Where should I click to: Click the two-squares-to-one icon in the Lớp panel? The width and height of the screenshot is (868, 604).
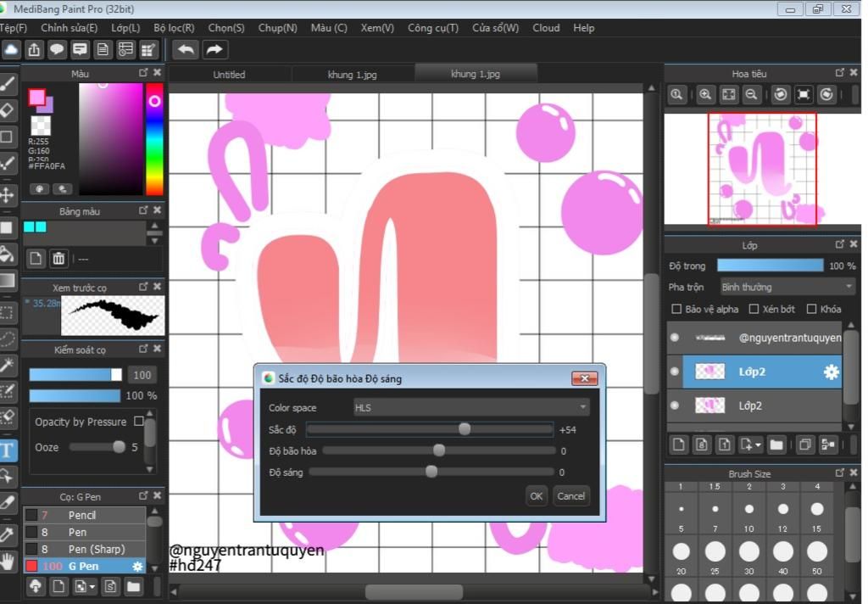click(x=828, y=445)
